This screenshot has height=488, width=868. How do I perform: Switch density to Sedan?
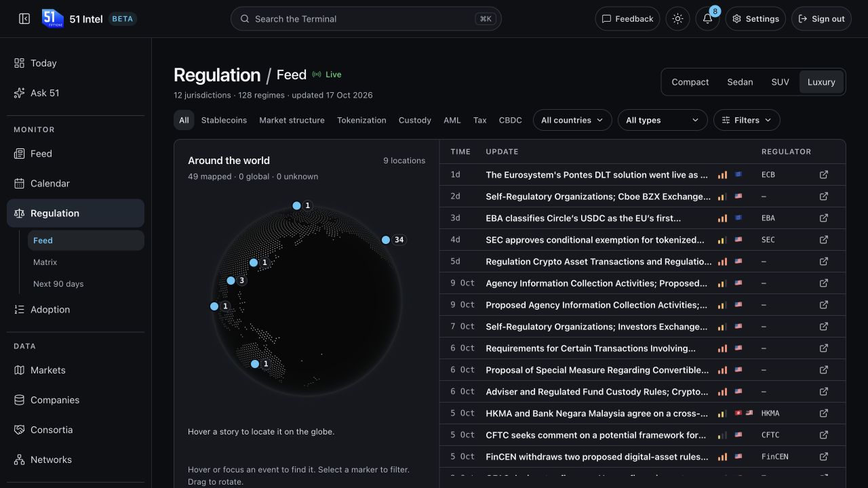tap(740, 82)
